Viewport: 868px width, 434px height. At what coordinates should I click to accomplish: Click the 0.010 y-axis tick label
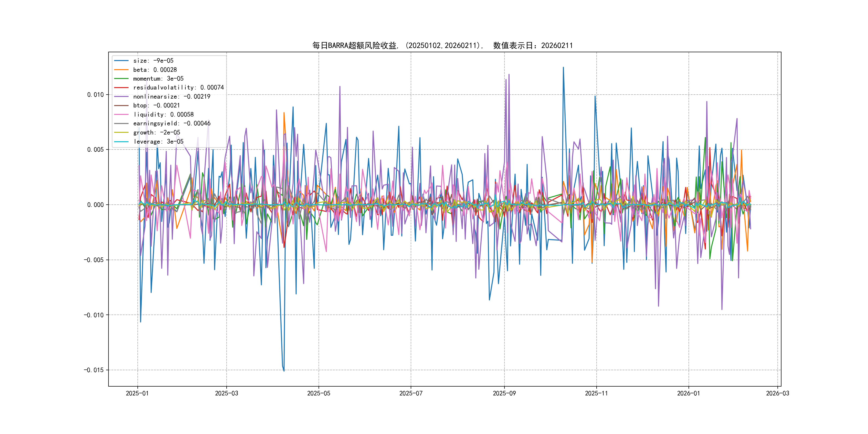click(95, 95)
